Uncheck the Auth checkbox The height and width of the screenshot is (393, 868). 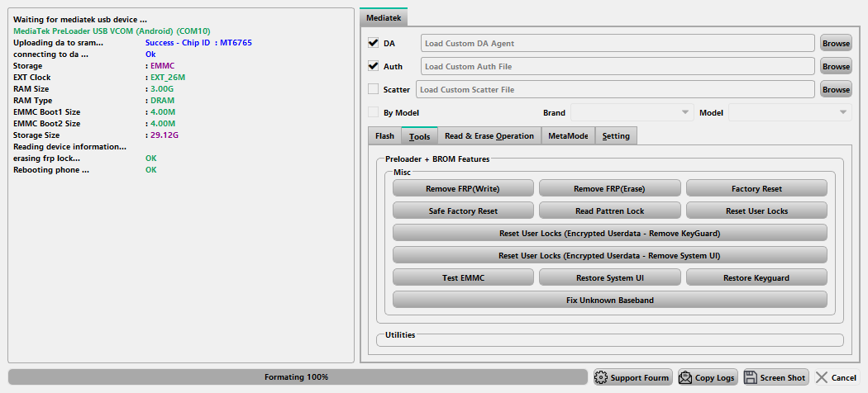pyautogui.click(x=373, y=66)
